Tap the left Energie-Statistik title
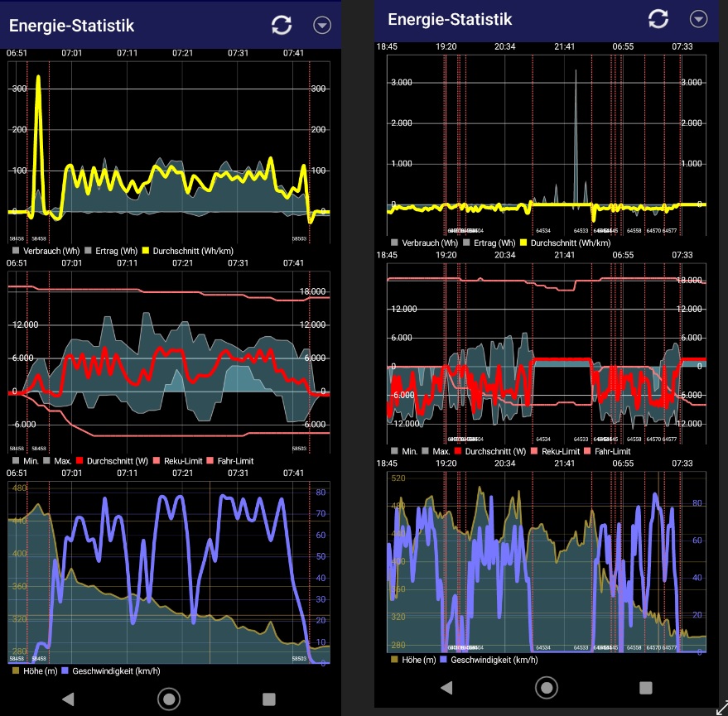This screenshot has height=716, width=728. [71, 25]
